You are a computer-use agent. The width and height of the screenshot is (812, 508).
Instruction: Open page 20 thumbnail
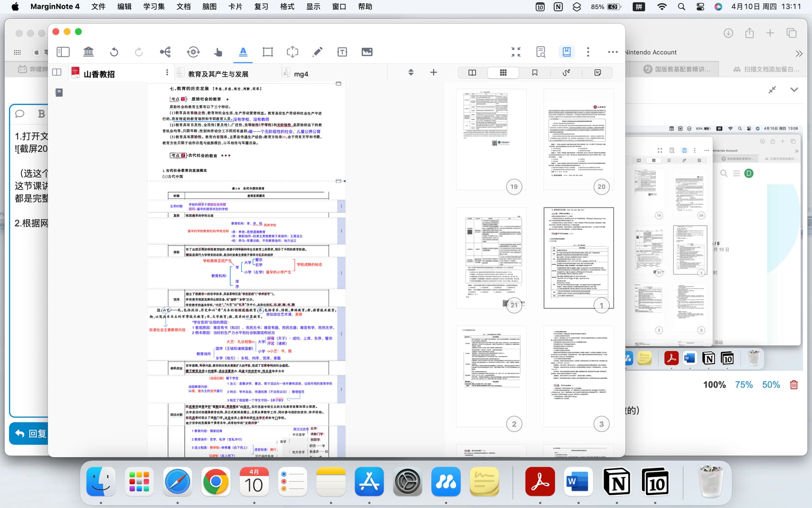click(579, 140)
